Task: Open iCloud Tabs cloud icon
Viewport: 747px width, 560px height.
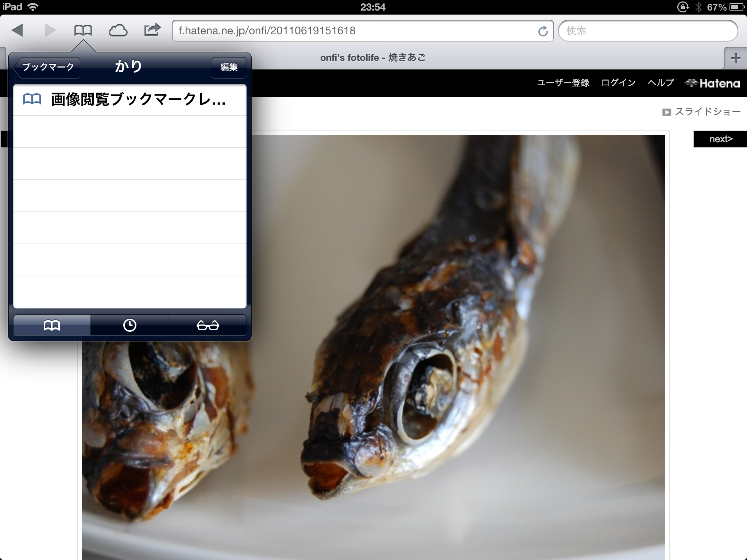Action: click(x=118, y=31)
